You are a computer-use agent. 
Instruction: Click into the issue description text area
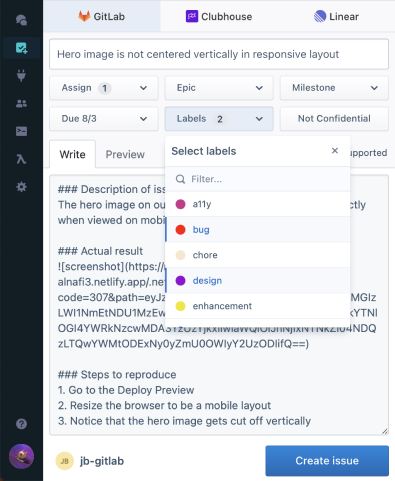(219, 305)
